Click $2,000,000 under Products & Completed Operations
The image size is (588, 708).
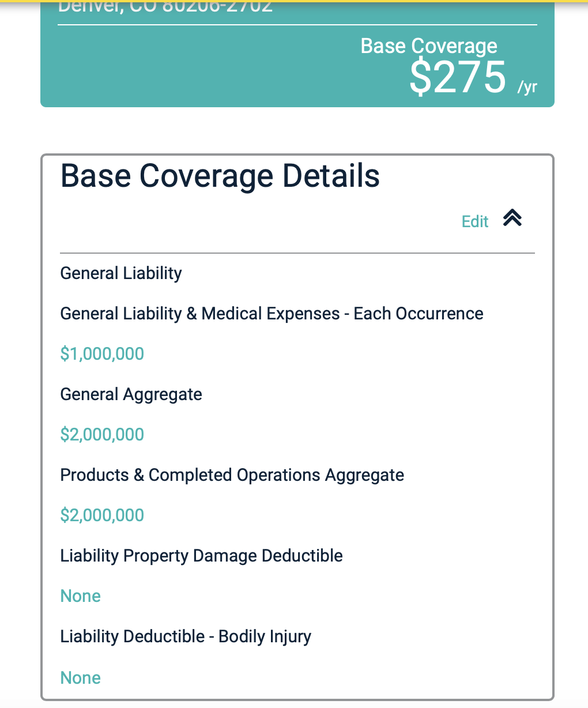[102, 515]
